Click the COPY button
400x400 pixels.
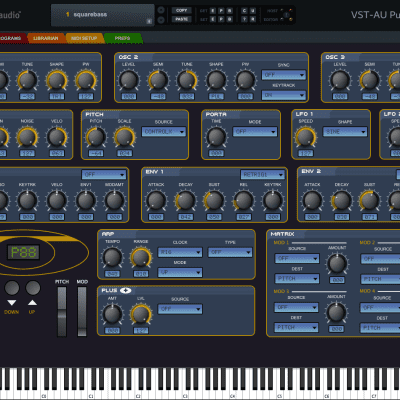(x=181, y=10)
